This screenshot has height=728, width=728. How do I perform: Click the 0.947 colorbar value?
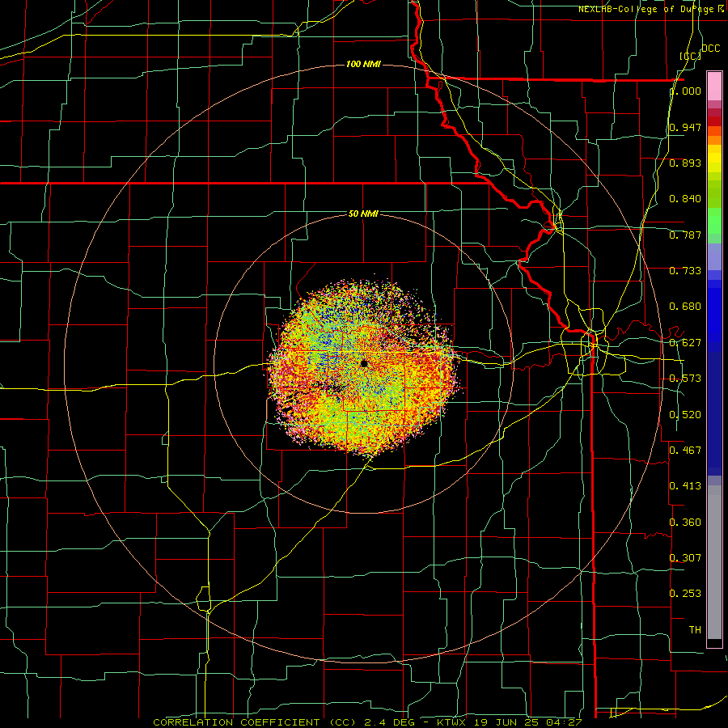685,127
